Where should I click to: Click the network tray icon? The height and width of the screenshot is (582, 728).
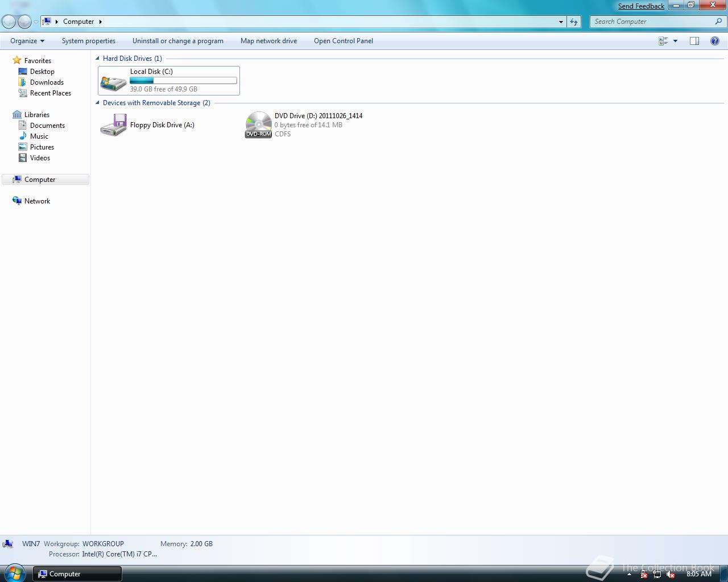pyautogui.click(x=657, y=575)
